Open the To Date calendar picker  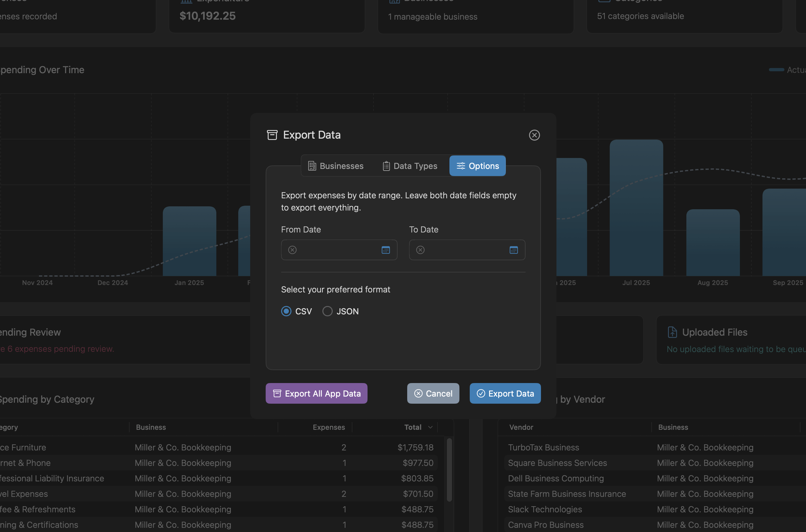coord(514,250)
